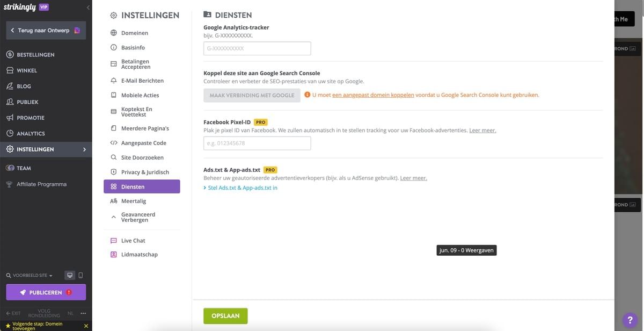
Task: Click Exit at the sidebar bottom
Action: click(x=13, y=313)
